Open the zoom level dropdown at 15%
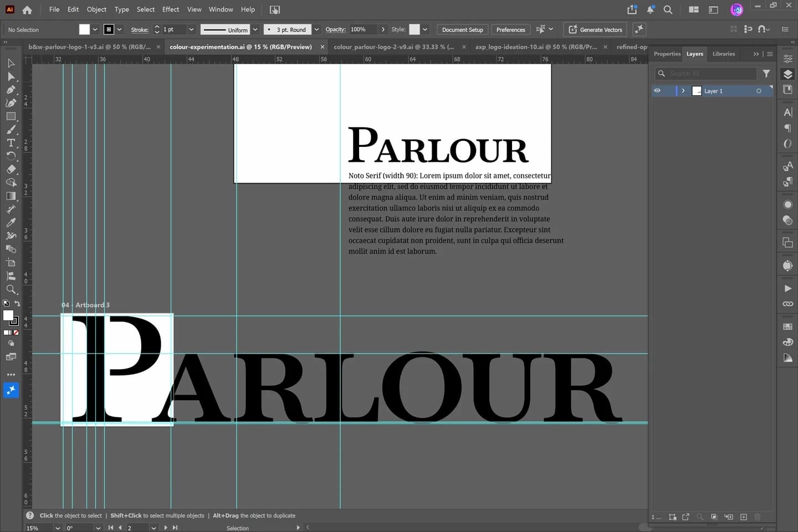The height and width of the screenshot is (532, 798). pyautogui.click(x=57, y=528)
